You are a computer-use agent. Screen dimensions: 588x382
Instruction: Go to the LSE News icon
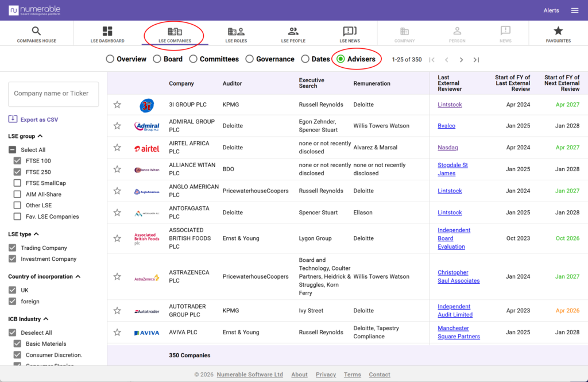350,31
